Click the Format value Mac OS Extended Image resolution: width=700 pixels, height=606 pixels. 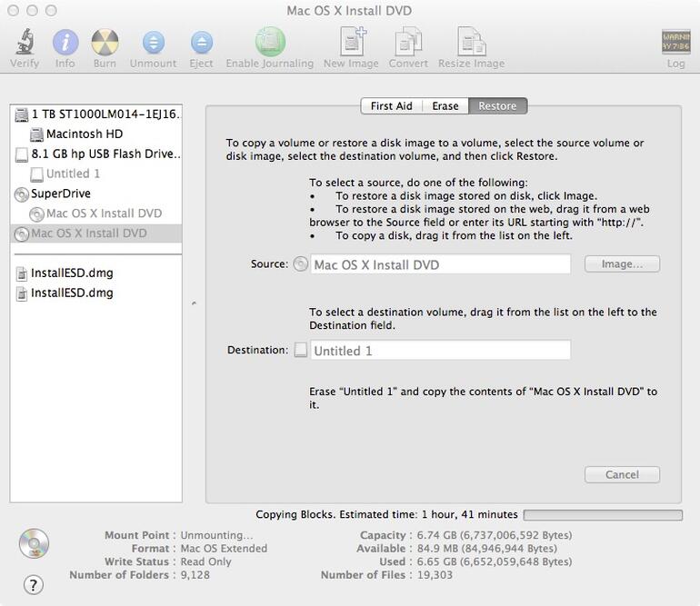tap(224, 549)
